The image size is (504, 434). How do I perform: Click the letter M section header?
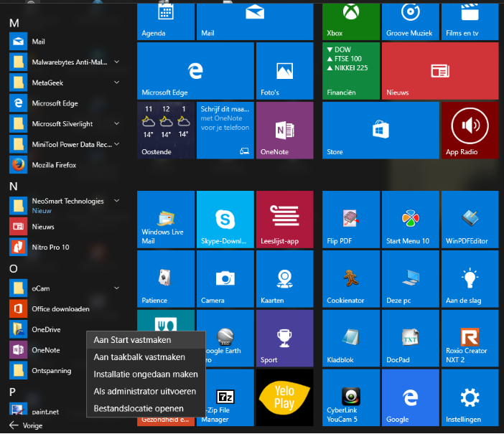pyautogui.click(x=14, y=23)
